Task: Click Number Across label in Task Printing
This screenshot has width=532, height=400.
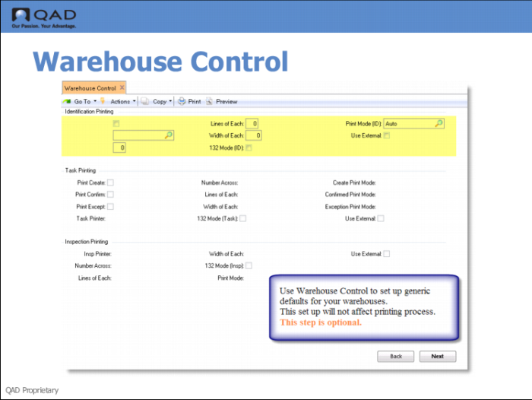Action: tap(220, 183)
